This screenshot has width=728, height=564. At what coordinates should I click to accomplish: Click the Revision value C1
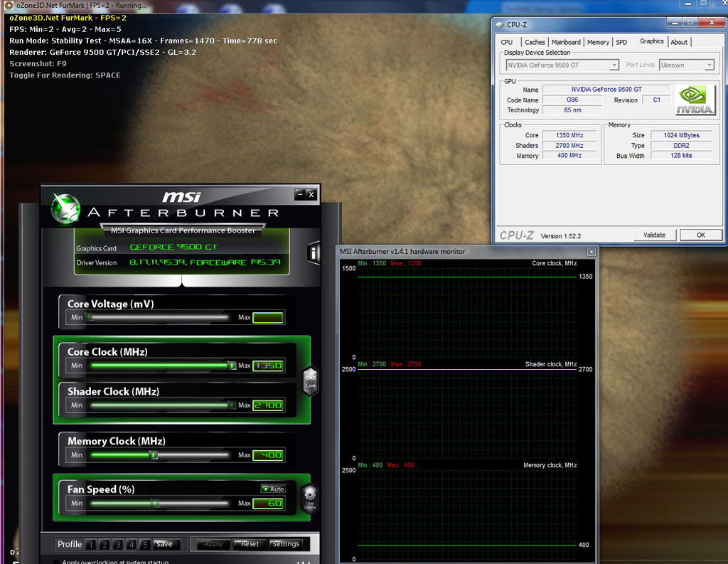click(656, 100)
